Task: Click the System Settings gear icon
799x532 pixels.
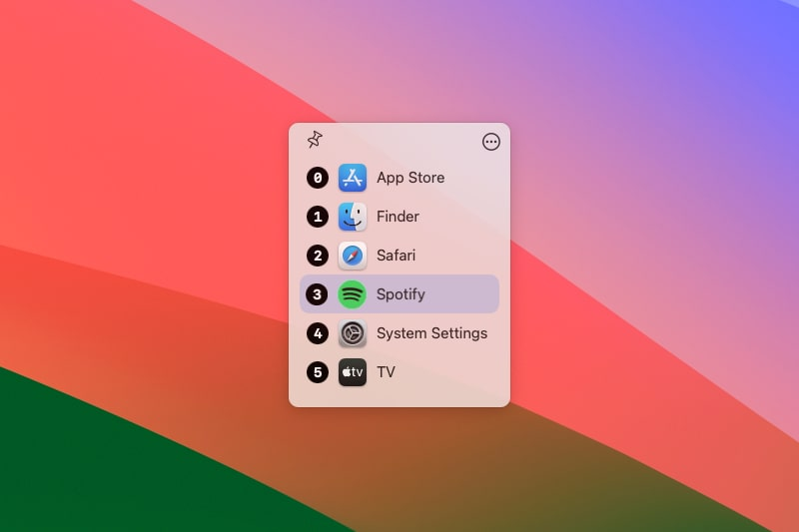Action: [x=353, y=333]
